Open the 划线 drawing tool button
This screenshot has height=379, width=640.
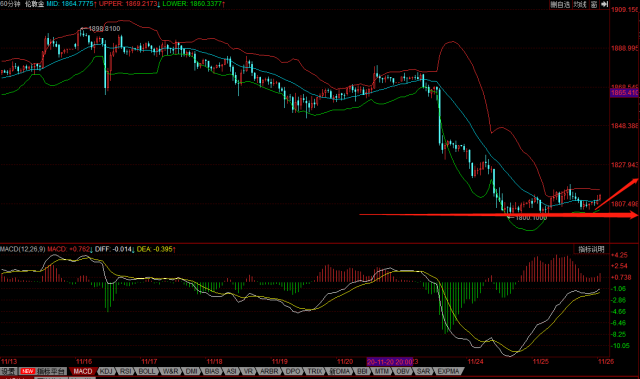580,4
